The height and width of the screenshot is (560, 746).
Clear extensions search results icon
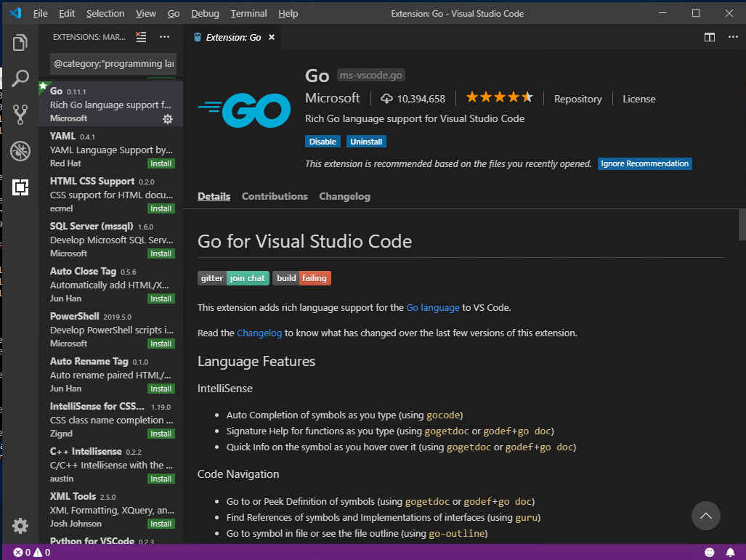pos(141,36)
